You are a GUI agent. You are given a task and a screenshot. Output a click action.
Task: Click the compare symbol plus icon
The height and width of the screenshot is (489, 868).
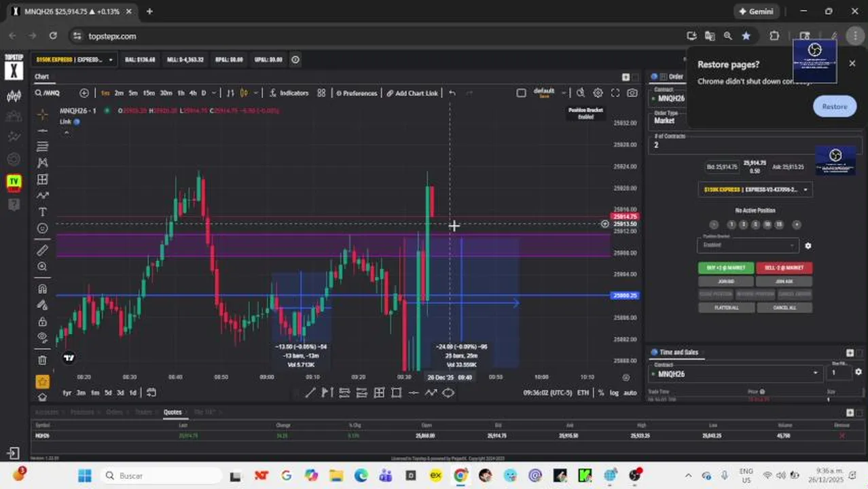(84, 93)
